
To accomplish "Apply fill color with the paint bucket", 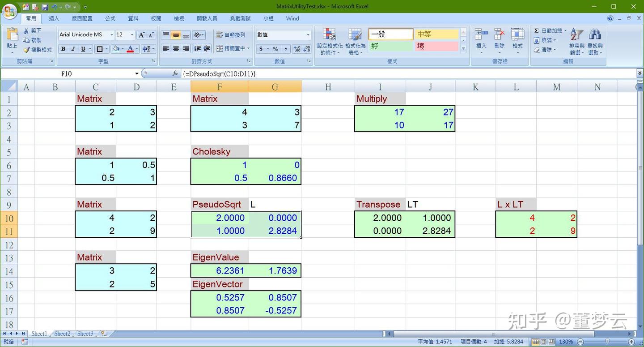I will coord(116,49).
